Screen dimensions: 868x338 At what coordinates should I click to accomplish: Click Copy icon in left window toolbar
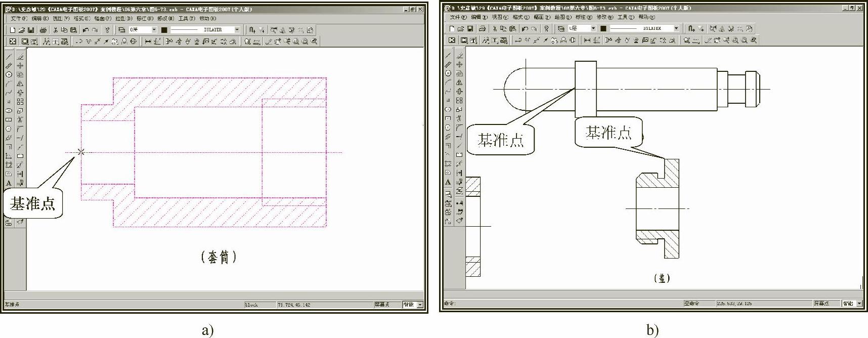click(64, 30)
